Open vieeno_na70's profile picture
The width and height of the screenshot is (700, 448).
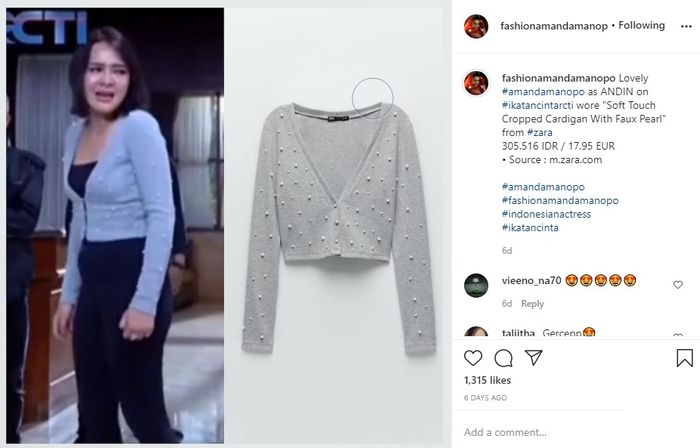click(476, 285)
